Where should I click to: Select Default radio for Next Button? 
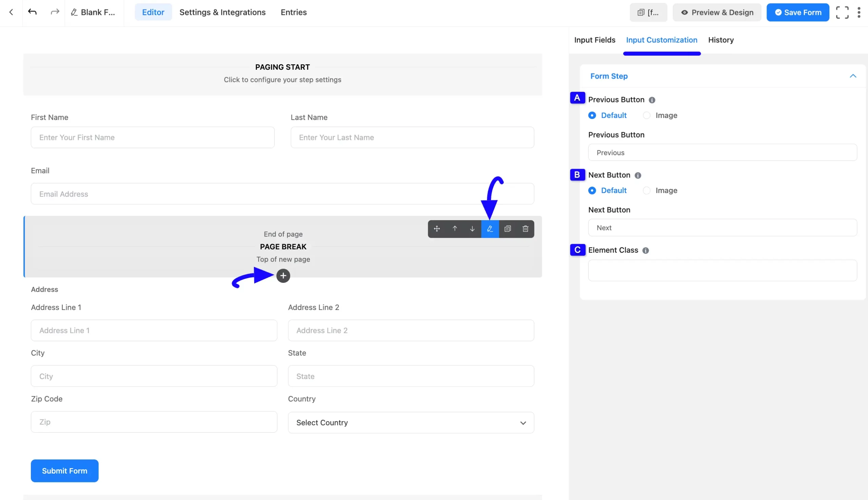(x=592, y=191)
